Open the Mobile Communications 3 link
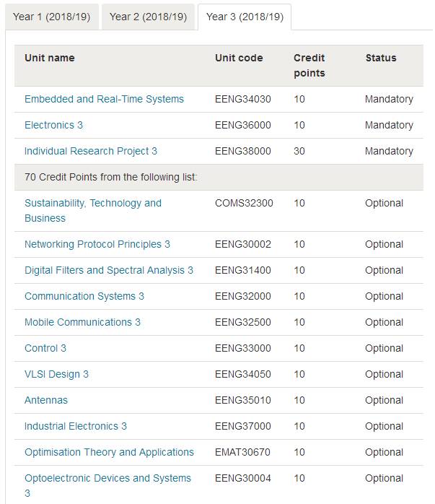 (82, 322)
